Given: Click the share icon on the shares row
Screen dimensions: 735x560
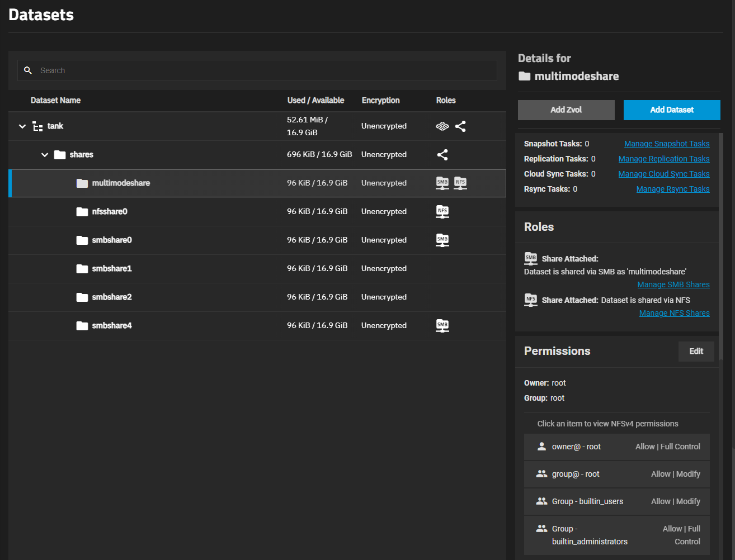Looking at the screenshot, I should [x=442, y=155].
